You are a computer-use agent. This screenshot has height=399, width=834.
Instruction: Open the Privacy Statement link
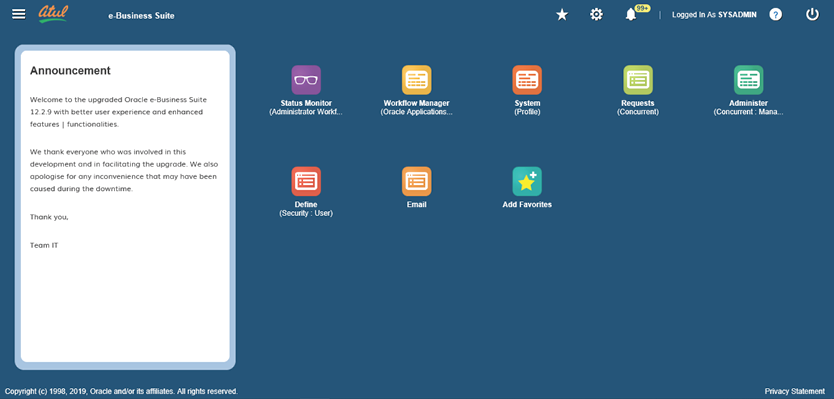coord(795,391)
